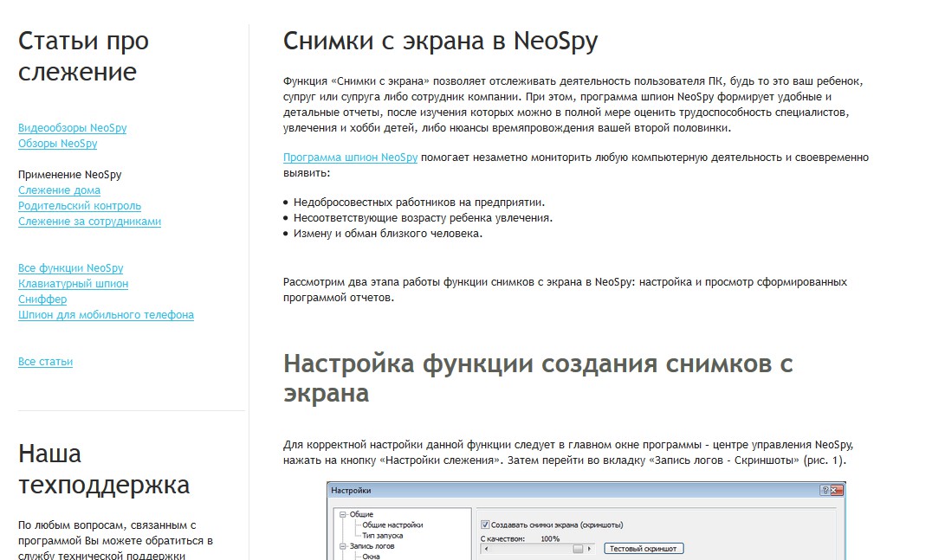Click the quality slider left arrow
Screen dimensions: 945x560
tap(486, 549)
